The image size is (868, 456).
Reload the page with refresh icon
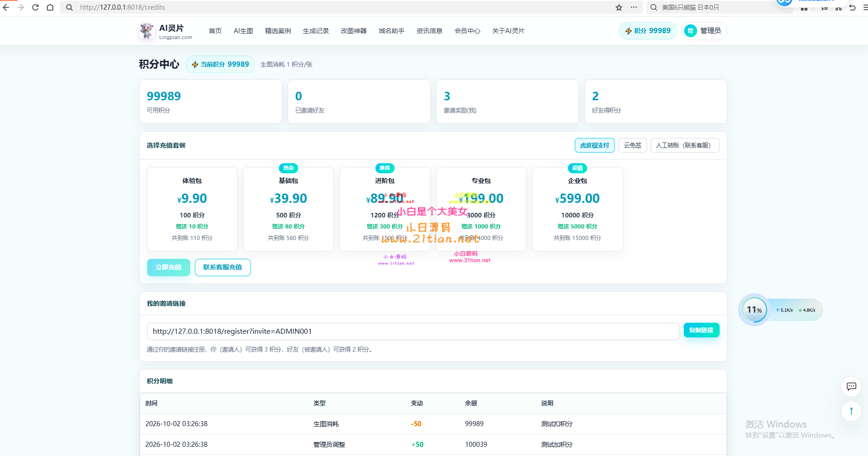35,7
